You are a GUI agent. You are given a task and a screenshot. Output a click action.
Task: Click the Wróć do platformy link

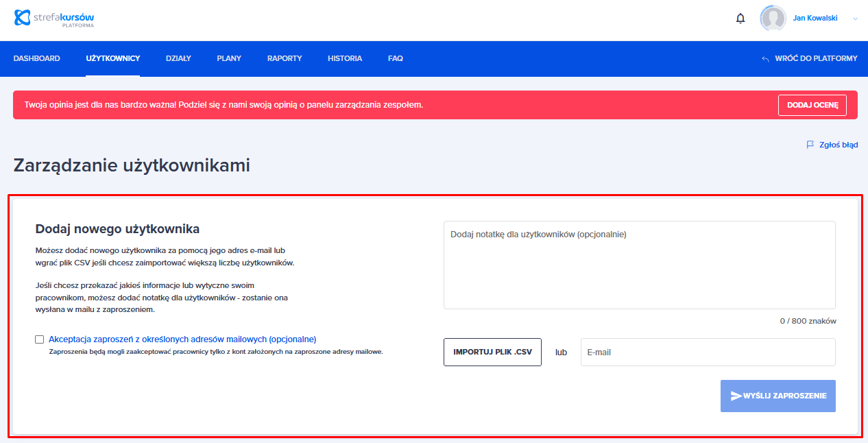point(816,58)
